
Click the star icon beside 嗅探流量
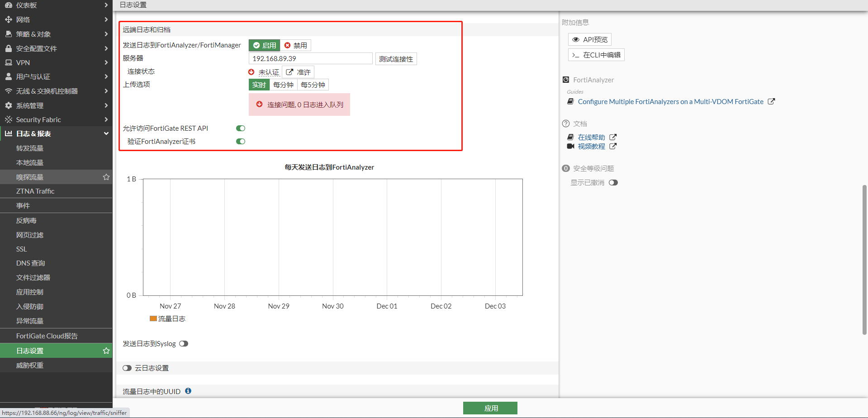106,177
